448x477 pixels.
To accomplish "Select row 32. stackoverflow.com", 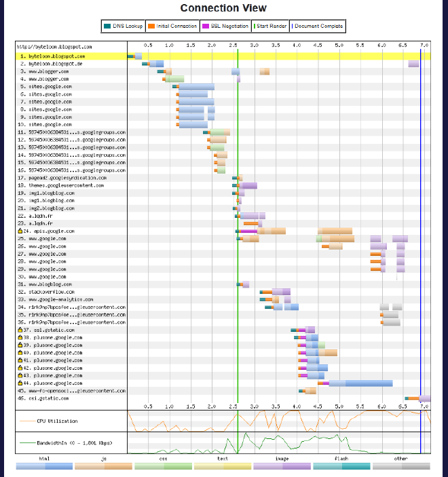I will 223,292.
